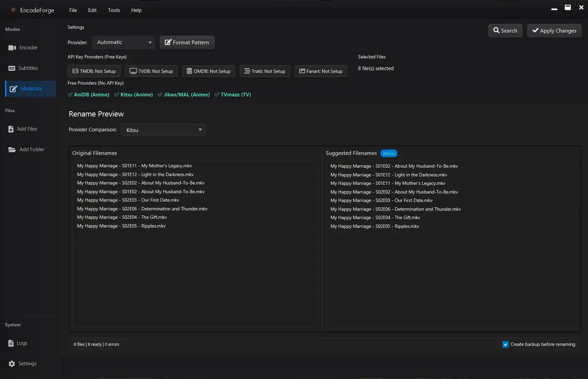Click status text '8 files | 8 ready | 0 errors'
This screenshot has width=588, height=379.
96,344
